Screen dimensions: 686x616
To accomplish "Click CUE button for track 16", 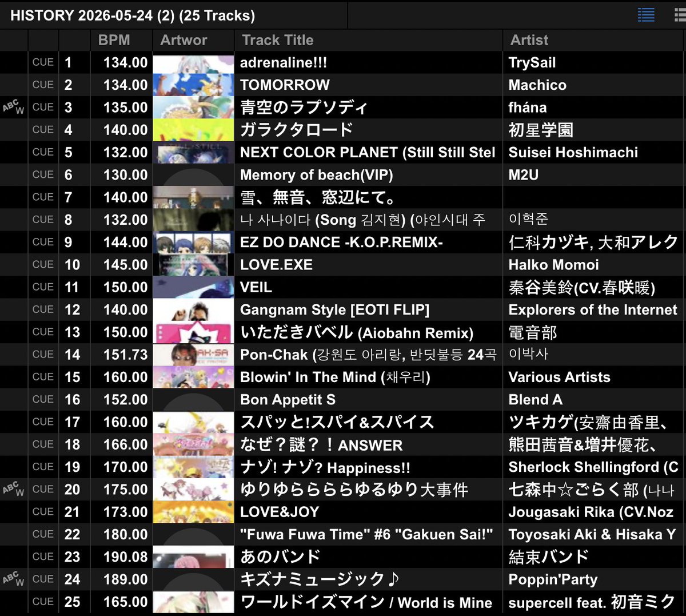I will 43,399.
